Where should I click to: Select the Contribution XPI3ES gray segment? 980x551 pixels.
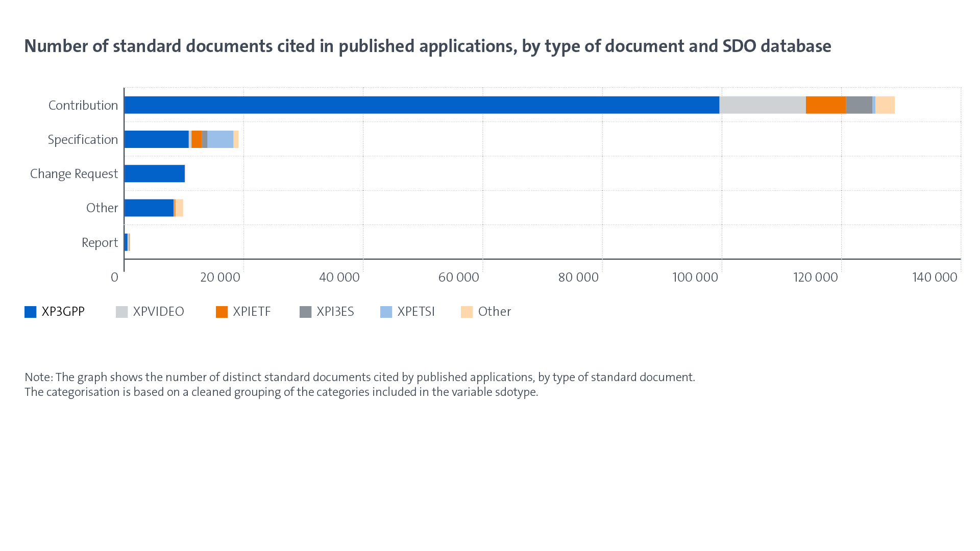(859, 105)
